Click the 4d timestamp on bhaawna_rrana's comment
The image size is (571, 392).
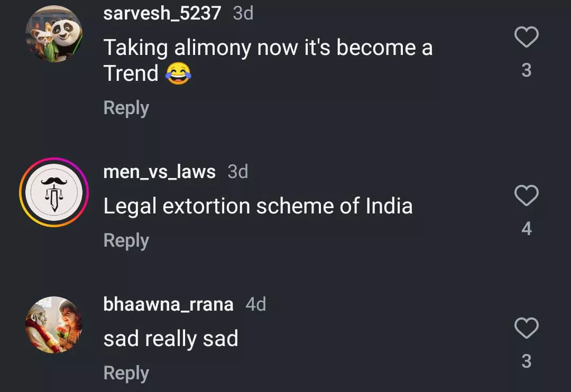[256, 304]
